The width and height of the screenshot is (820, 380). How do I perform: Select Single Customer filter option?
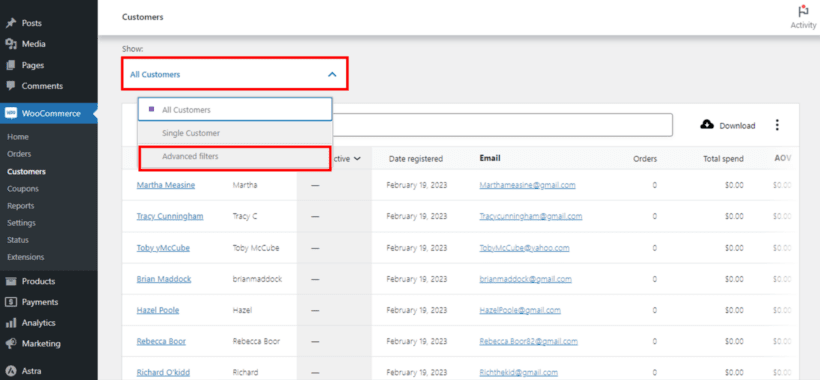click(235, 133)
